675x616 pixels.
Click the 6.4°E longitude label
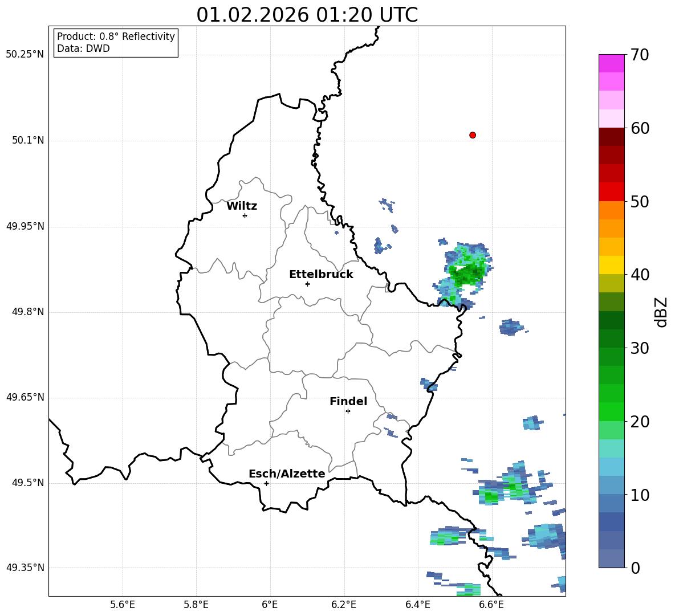tap(417, 605)
